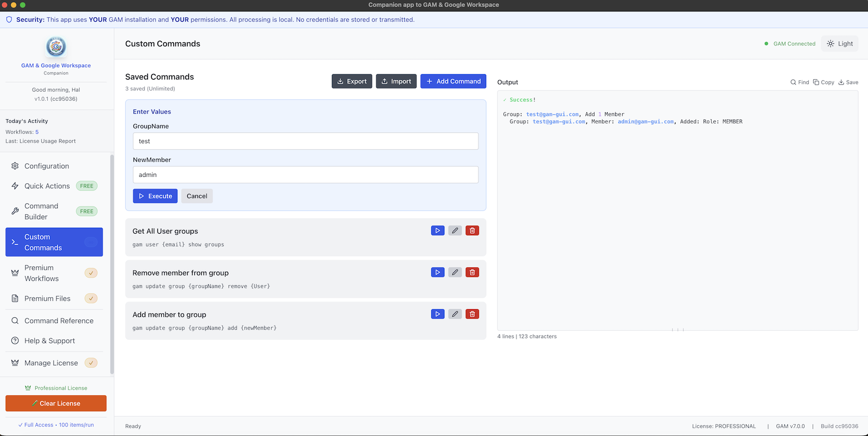Viewport: 868px width, 436px height.
Task: Click the security shield icon in banner
Action: [x=9, y=20]
